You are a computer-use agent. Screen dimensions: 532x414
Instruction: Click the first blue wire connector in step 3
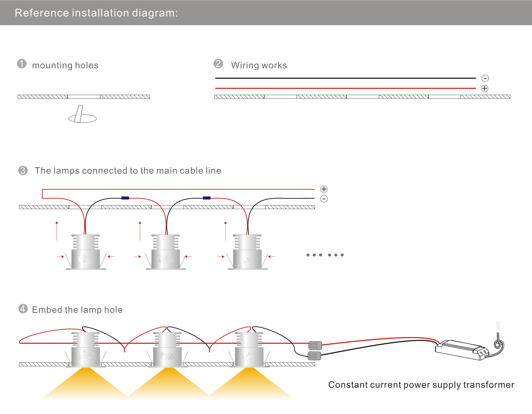(x=125, y=198)
